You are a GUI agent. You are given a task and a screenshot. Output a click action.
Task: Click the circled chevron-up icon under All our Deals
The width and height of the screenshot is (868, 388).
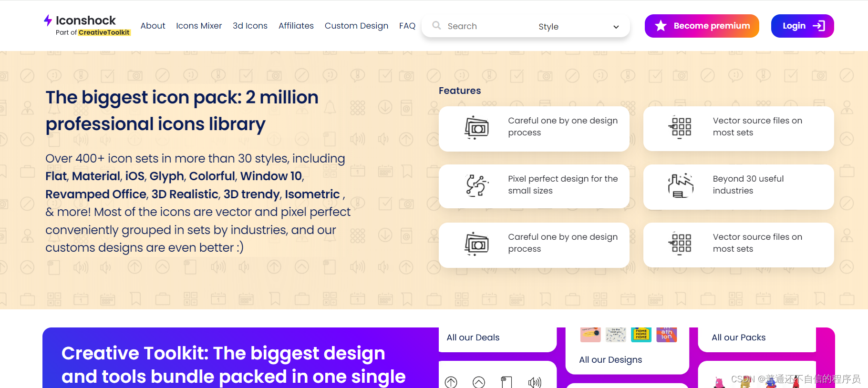pyautogui.click(x=479, y=382)
